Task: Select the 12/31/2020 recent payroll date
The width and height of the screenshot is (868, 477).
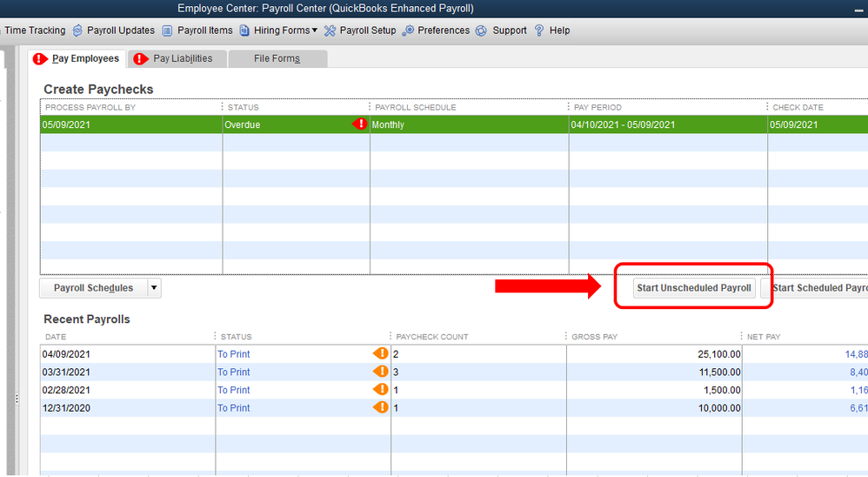Action: [x=66, y=407]
